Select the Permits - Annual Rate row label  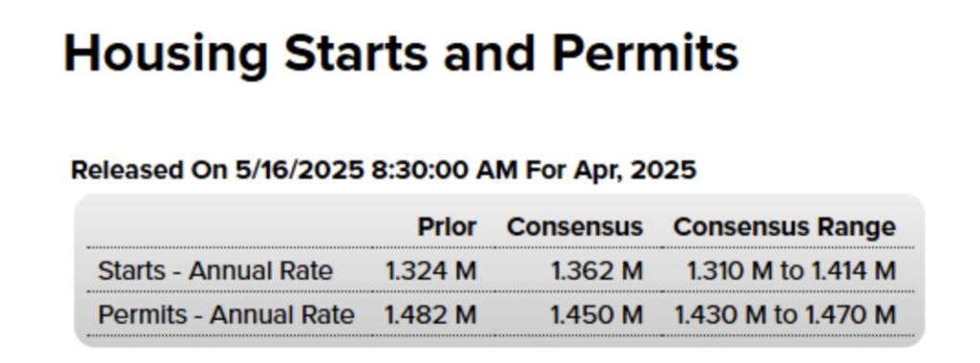tap(226, 314)
